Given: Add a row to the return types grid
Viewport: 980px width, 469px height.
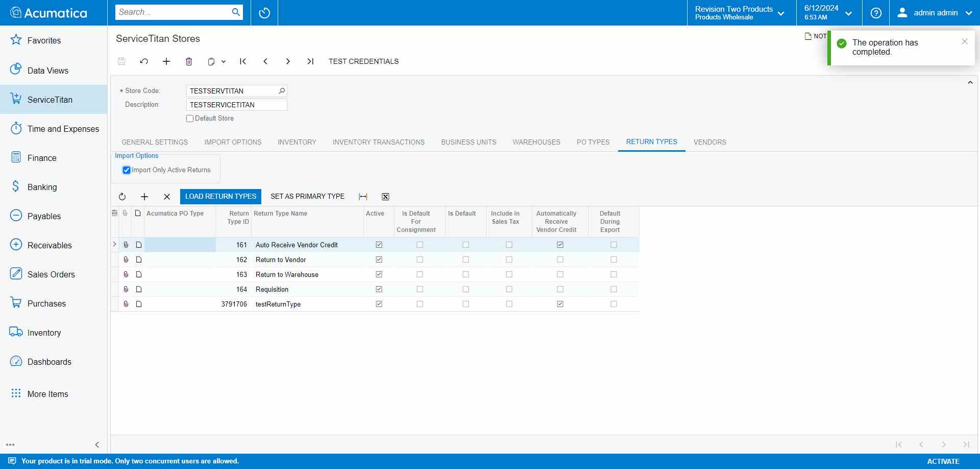Looking at the screenshot, I should pos(144,197).
